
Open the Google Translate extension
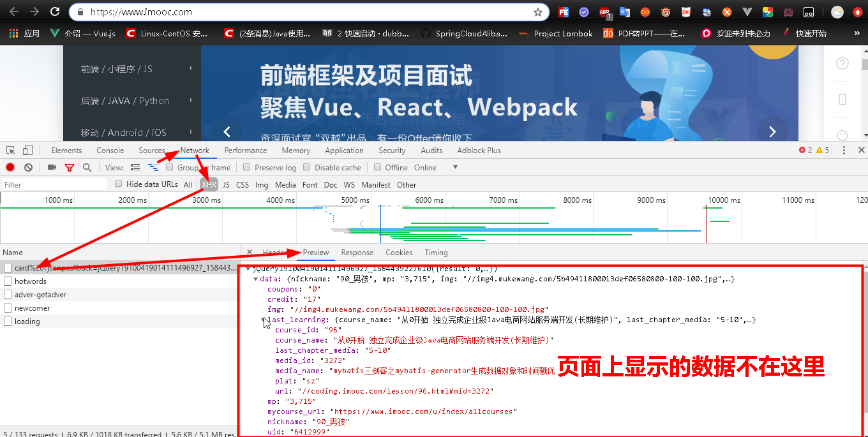pos(625,11)
